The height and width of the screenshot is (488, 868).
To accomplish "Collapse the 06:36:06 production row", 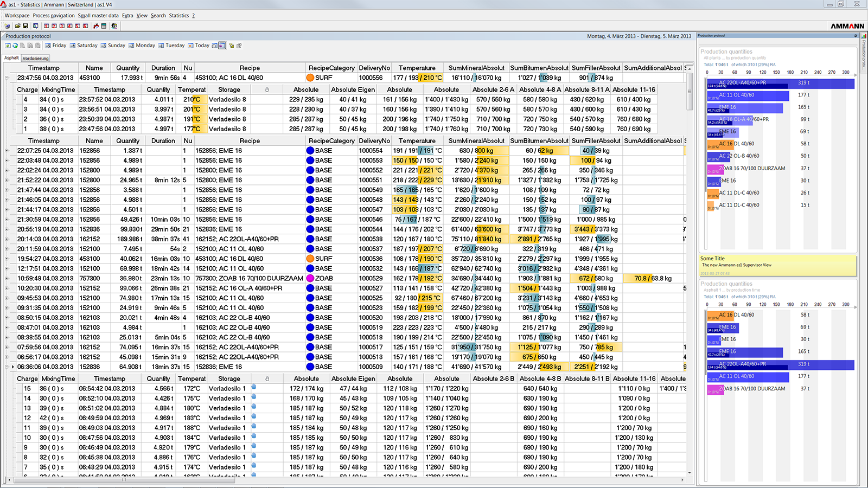I will [7, 367].
